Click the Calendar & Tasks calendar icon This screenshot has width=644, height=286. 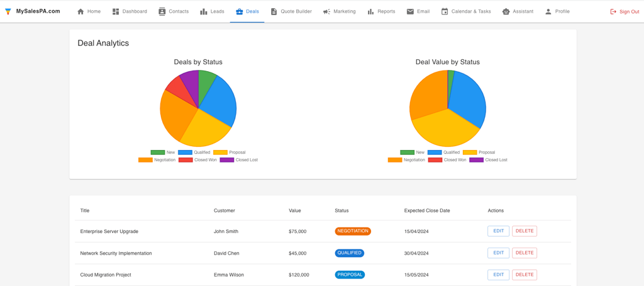(x=445, y=11)
